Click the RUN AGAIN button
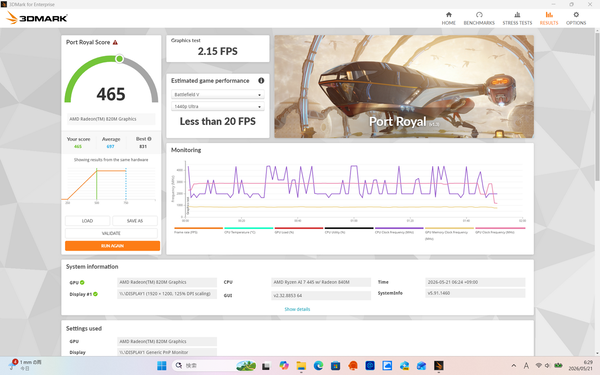This screenshot has width=600, height=375. point(112,246)
